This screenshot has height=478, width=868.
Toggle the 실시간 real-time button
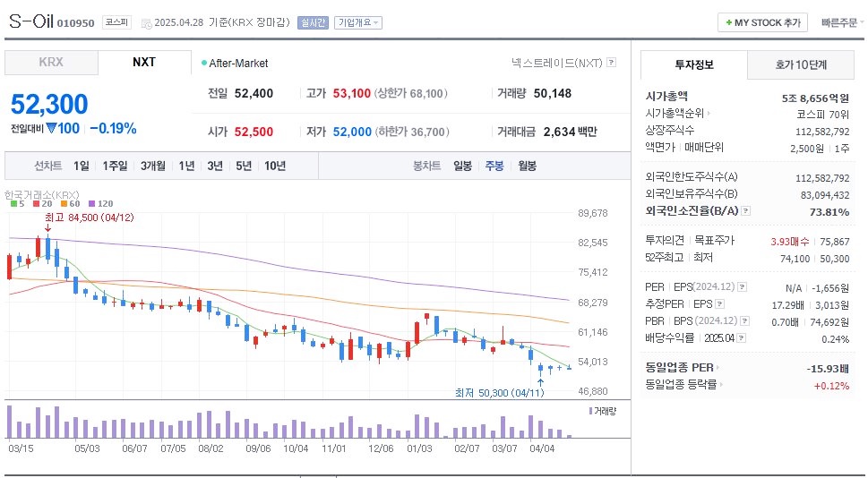pos(313,22)
